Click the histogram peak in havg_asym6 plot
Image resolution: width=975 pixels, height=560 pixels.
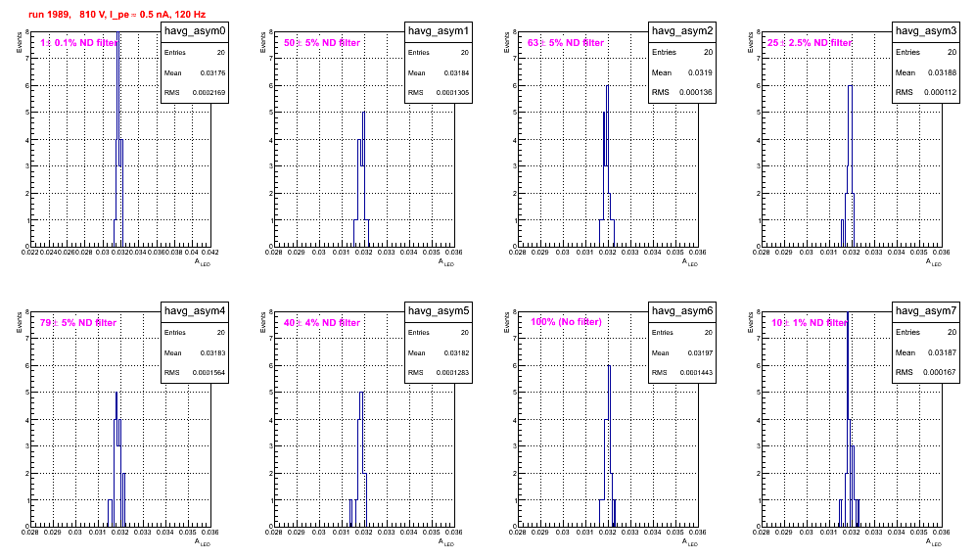[609, 366]
